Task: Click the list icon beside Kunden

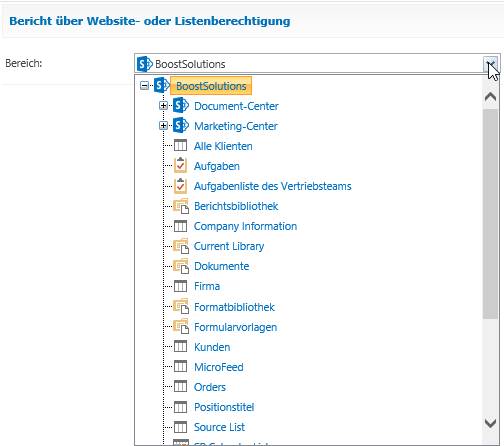Action: click(x=180, y=347)
